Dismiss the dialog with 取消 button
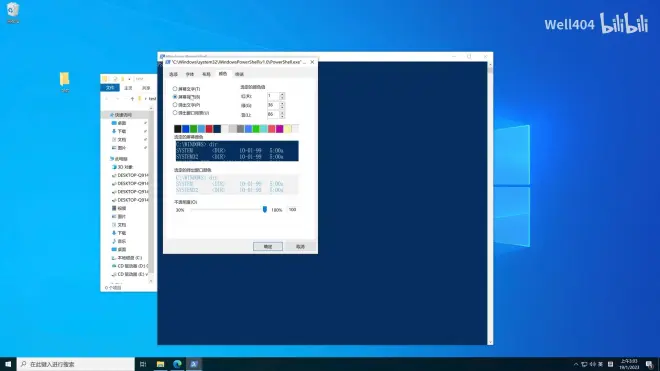Viewport: 660px width, 371px height. point(300,246)
